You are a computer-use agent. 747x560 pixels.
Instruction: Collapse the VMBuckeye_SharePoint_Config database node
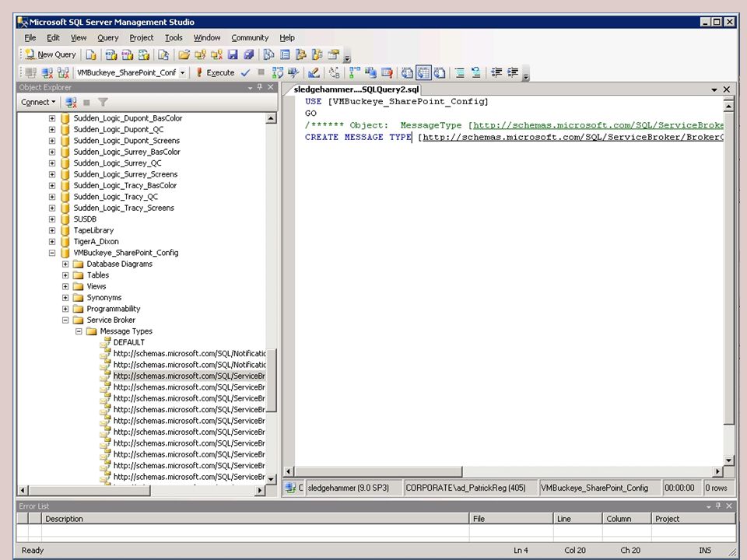pos(52,253)
